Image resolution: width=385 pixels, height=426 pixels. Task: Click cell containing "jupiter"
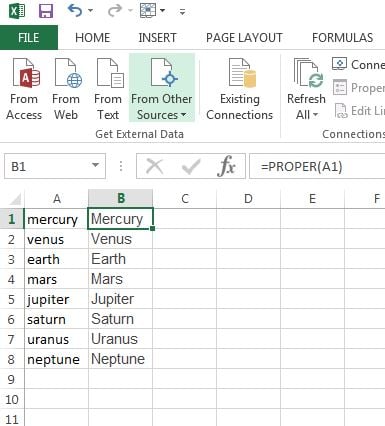(57, 299)
